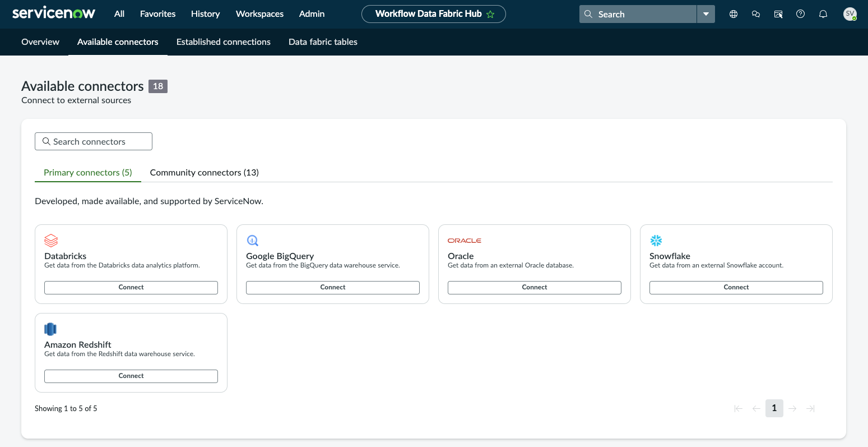
Task: Click 'Get data from the BigQuery data warehouse service.'
Action: tap(323, 265)
